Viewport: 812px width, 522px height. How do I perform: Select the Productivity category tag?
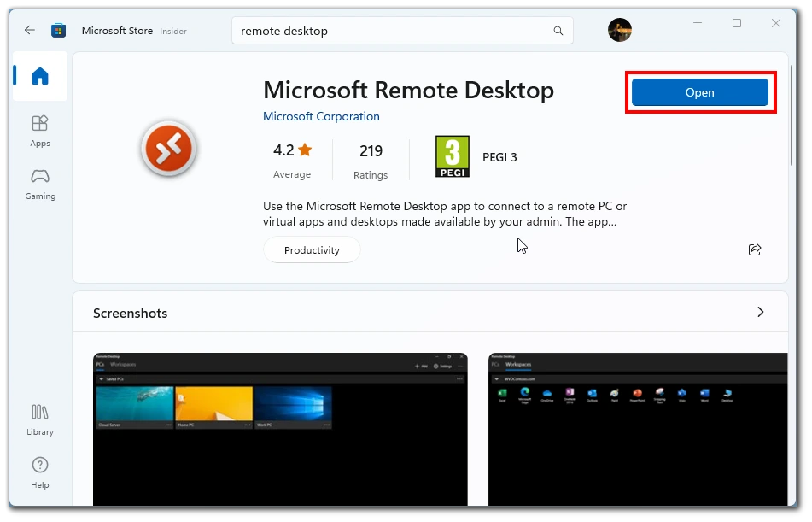click(312, 249)
